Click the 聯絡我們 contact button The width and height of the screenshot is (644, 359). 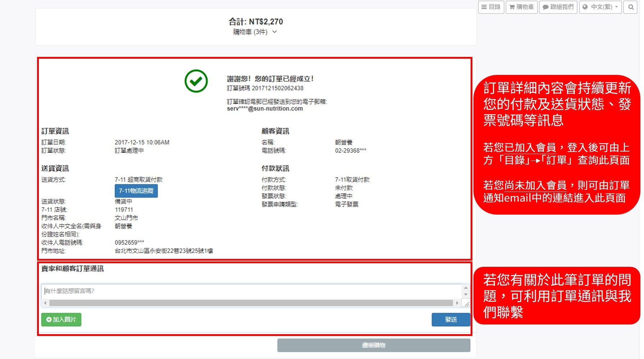click(558, 7)
